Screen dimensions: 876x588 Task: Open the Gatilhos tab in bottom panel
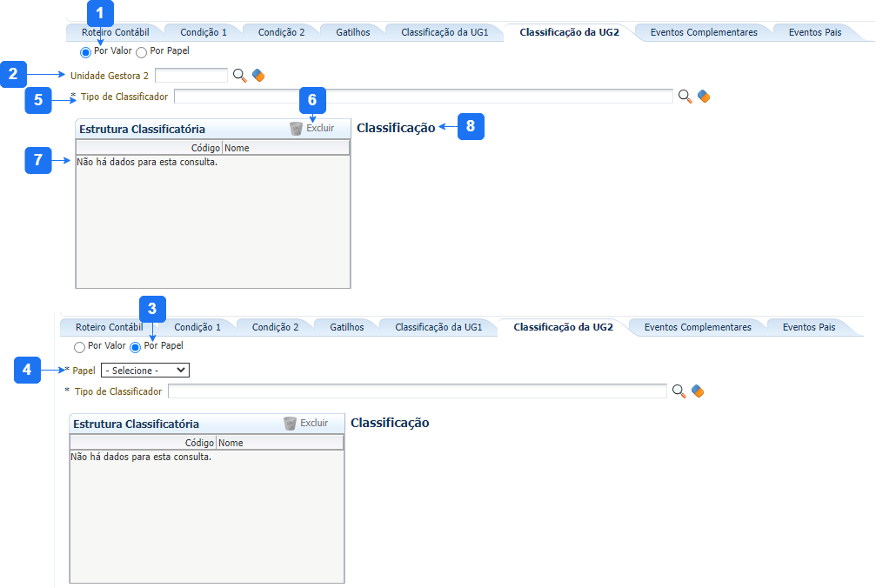click(x=346, y=327)
